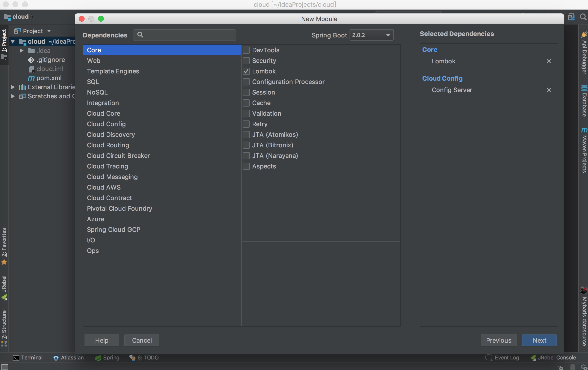The image size is (588, 370).
Task: Open the Spring Boot version dropdown
Action: pyautogui.click(x=371, y=35)
